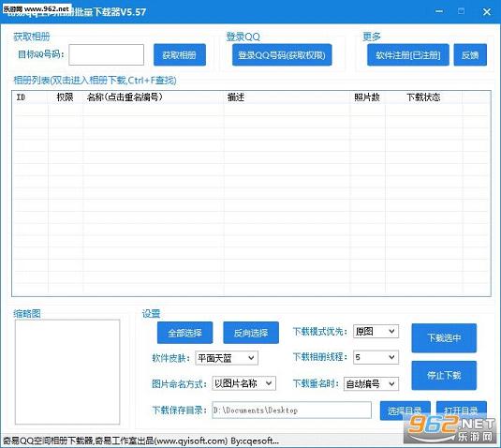The width and height of the screenshot is (501, 448).
Task: Maximize the window
Action: [x=461, y=12]
